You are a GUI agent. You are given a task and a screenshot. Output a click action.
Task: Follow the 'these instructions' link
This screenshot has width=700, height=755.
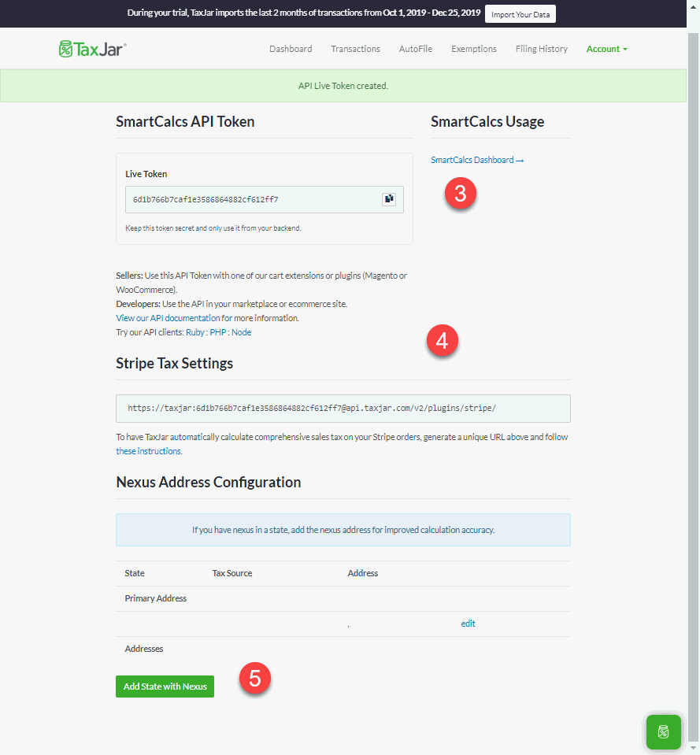(x=149, y=451)
